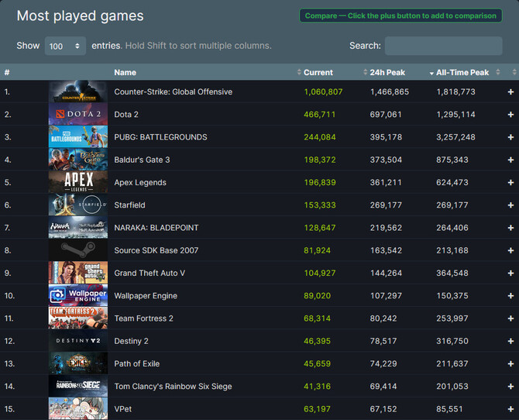
Task: Click Steam logo thumbnail for Source SDK
Action: pos(78,250)
